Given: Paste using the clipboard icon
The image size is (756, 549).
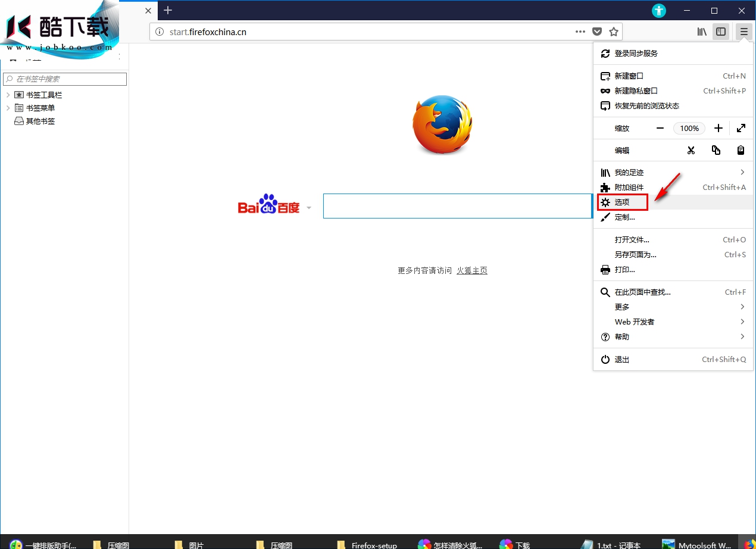Looking at the screenshot, I should [741, 150].
